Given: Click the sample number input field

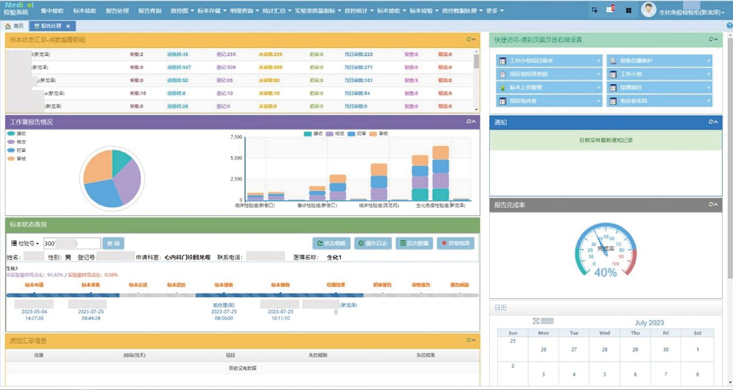Looking at the screenshot, I should point(72,243).
